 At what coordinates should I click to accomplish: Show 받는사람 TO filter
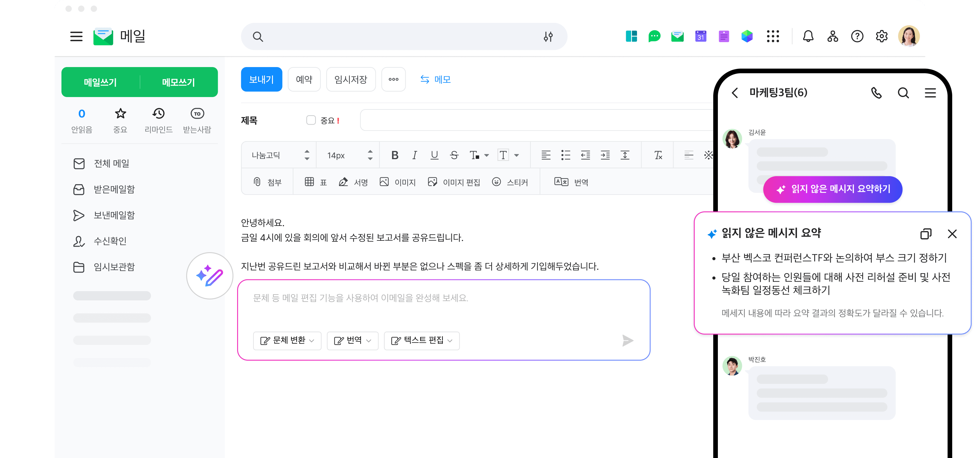coord(197,121)
